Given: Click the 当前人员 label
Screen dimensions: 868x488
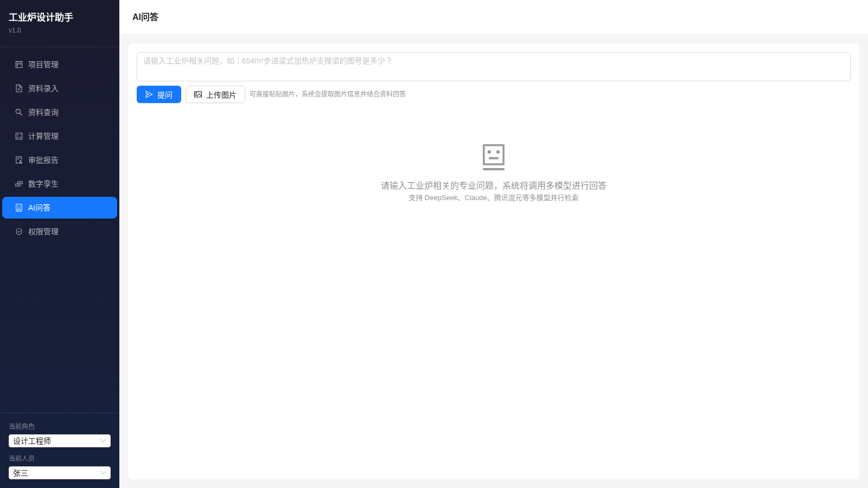Looking at the screenshot, I should coord(22,458).
